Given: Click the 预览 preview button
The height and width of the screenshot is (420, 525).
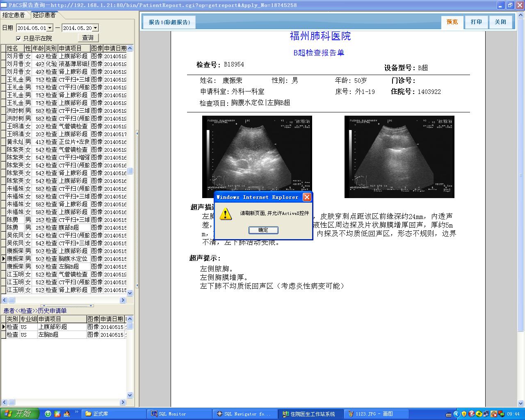Looking at the screenshot, I should pyautogui.click(x=452, y=22).
